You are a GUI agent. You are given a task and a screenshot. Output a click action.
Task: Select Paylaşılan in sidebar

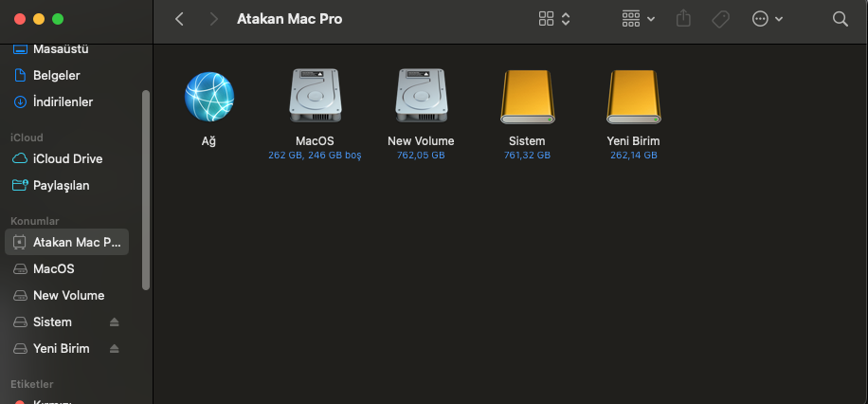click(x=61, y=186)
